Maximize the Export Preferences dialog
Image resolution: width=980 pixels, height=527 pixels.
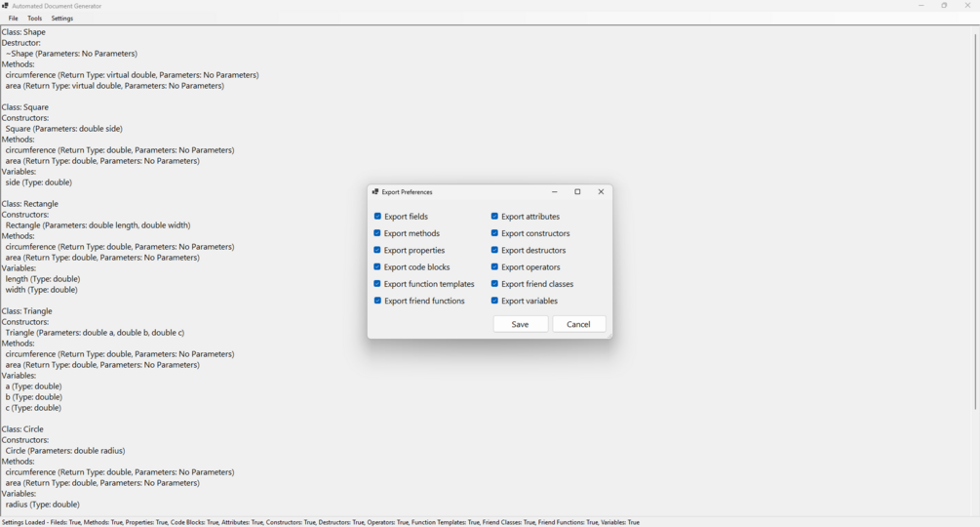coord(577,192)
